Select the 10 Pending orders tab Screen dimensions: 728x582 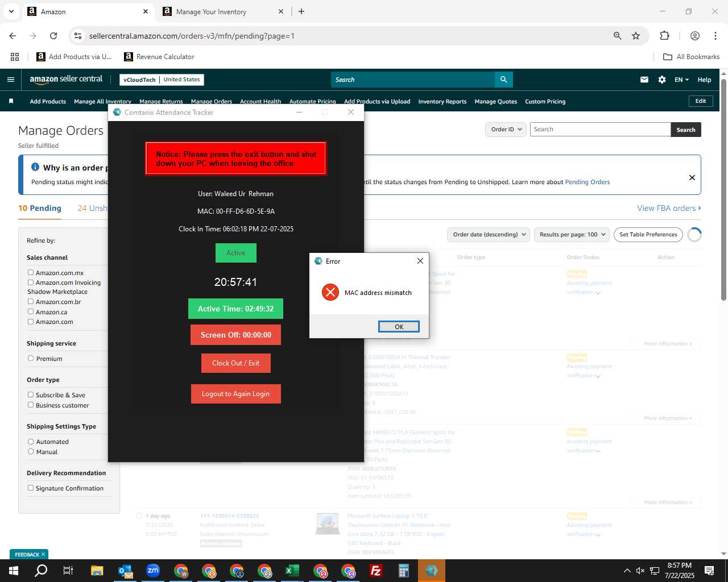click(40, 208)
